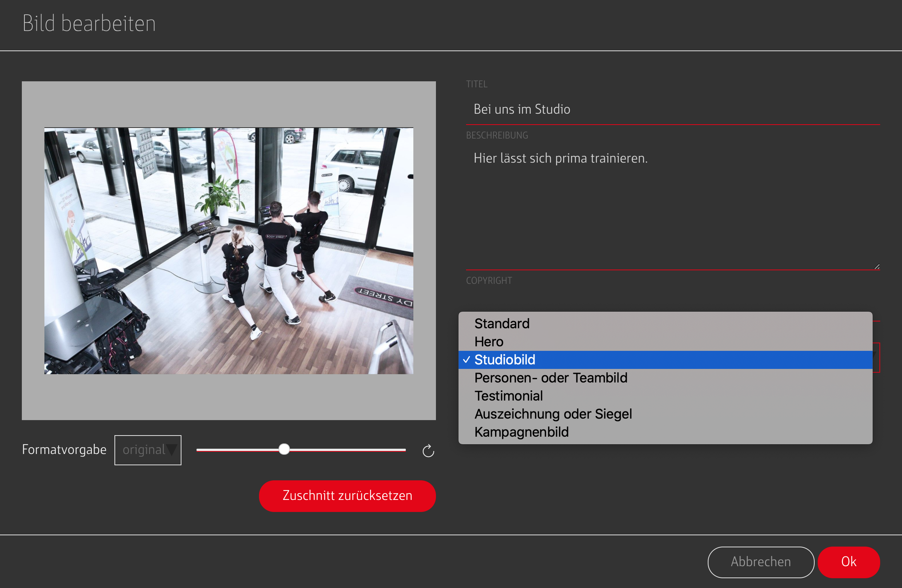The width and height of the screenshot is (902, 588).
Task: Select Testimonial from the list
Action: pos(508,396)
